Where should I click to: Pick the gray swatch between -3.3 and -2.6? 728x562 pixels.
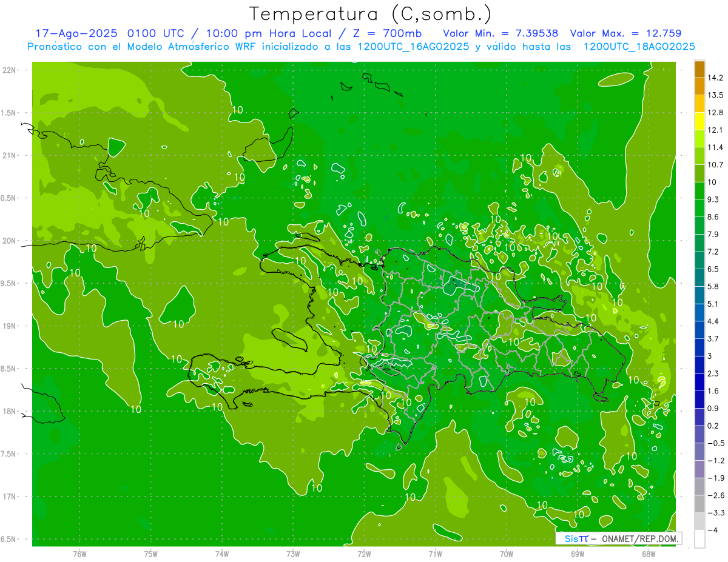click(699, 504)
